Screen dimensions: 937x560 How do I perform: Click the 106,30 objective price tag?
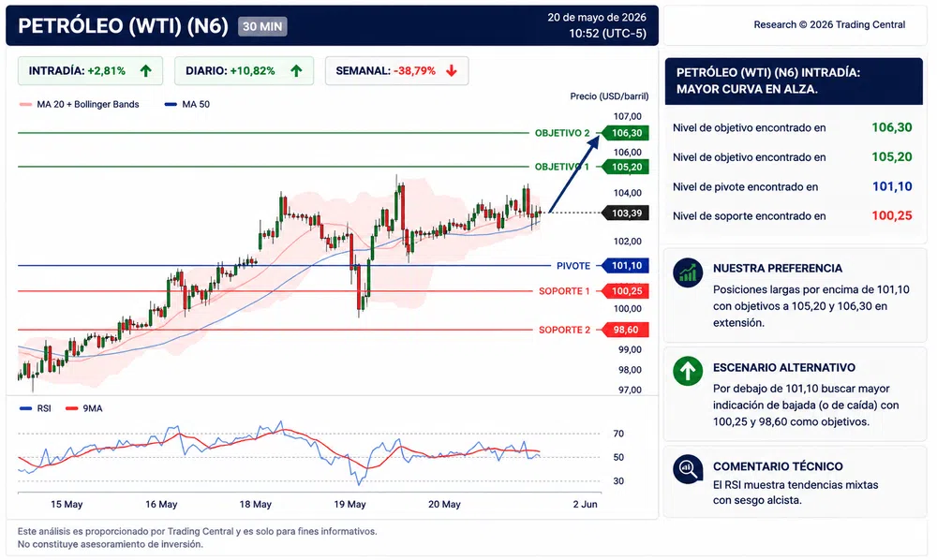624,133
